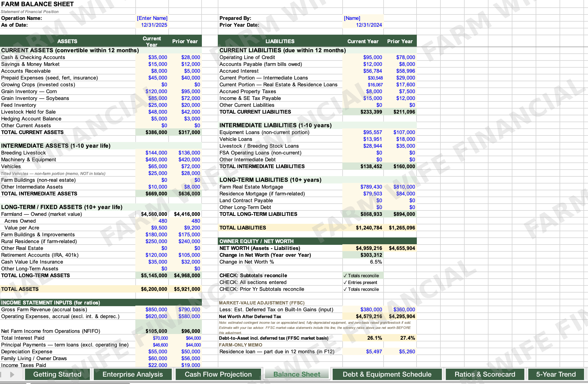This screenshot has height=384, width=588.
Task: Click Grain Inventory — Soybeans value $85,000
Action: 152,98
